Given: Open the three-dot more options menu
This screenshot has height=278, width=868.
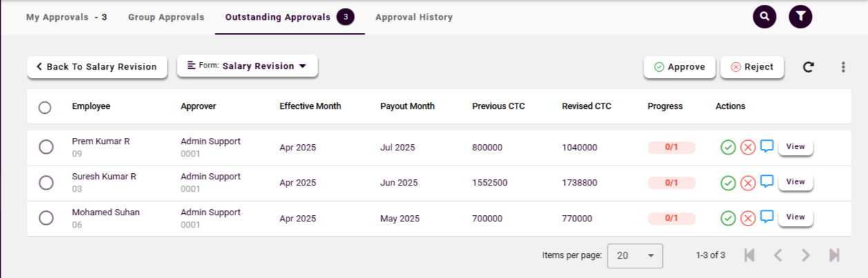Looking at the screenshot, I should point(843,67).
